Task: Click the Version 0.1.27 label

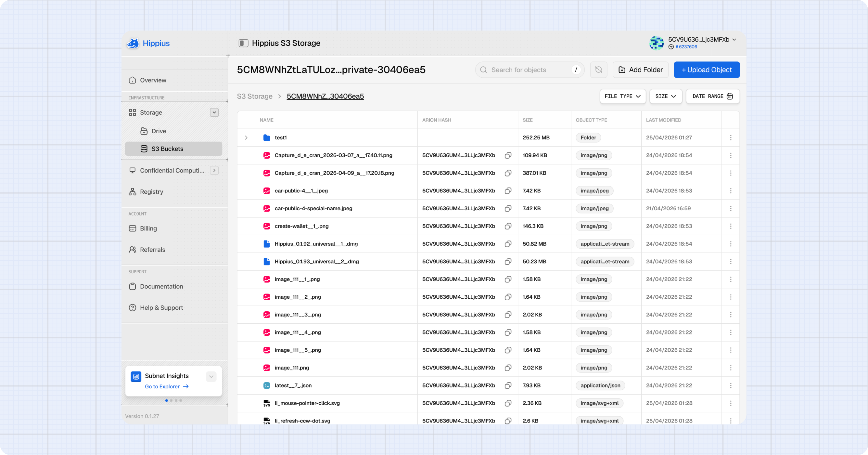Action: coord(142,416)
